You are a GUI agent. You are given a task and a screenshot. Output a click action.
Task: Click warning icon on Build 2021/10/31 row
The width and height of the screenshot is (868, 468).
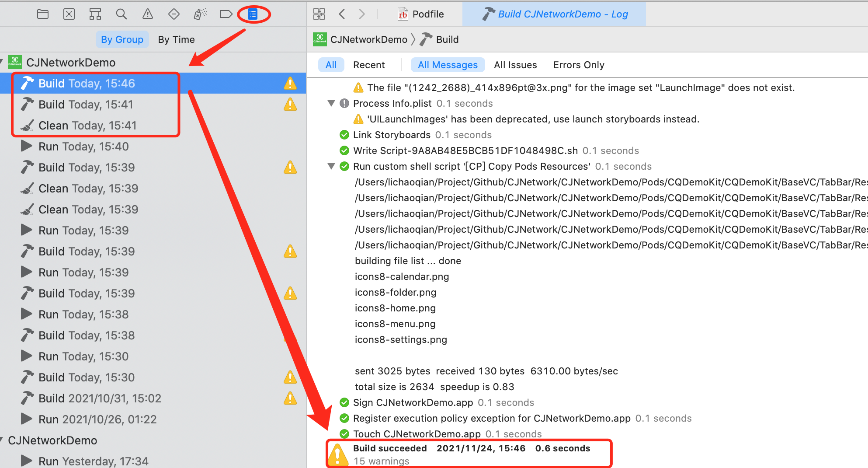(x=290, y=398)
